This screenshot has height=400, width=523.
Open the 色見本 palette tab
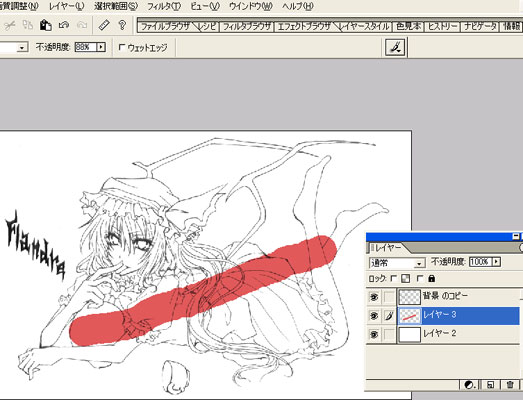point(408,26)
